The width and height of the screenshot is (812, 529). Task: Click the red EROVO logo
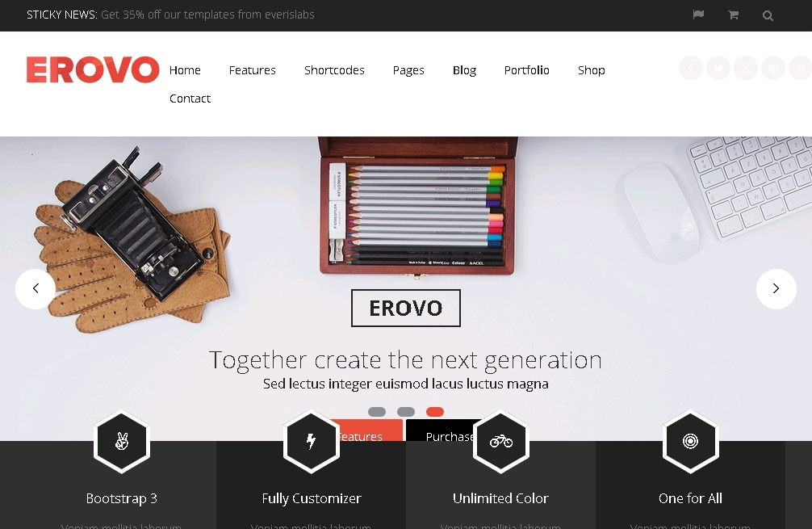93,69
